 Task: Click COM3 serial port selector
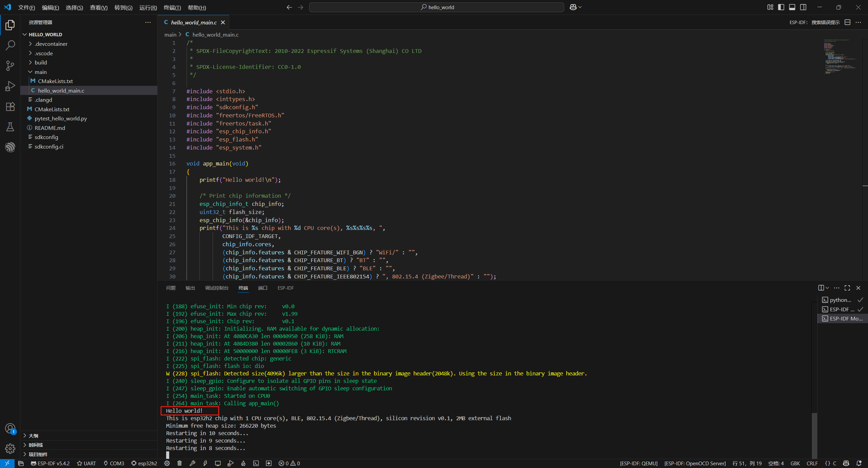[114, 463]
